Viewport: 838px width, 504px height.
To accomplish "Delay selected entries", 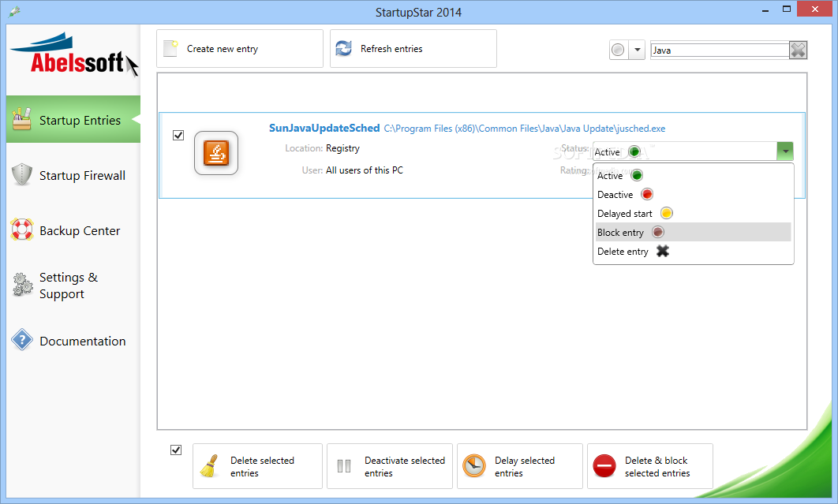I will tap(520, 466).
